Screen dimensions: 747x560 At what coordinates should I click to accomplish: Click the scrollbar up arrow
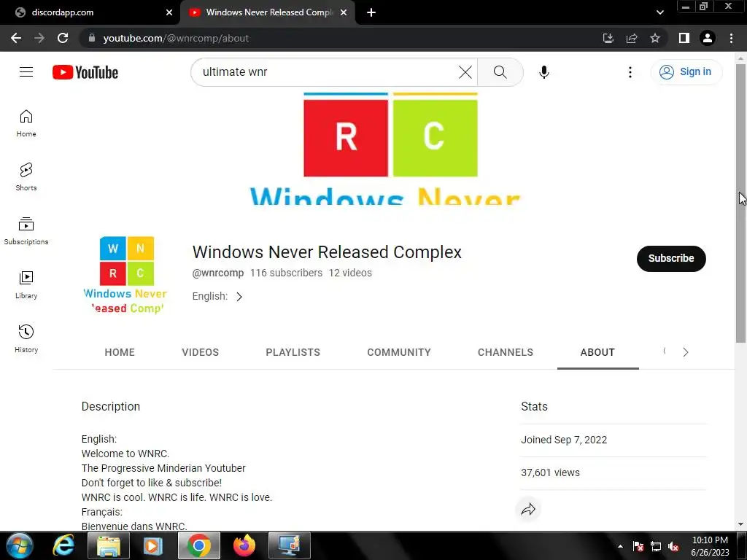(740, 58)
